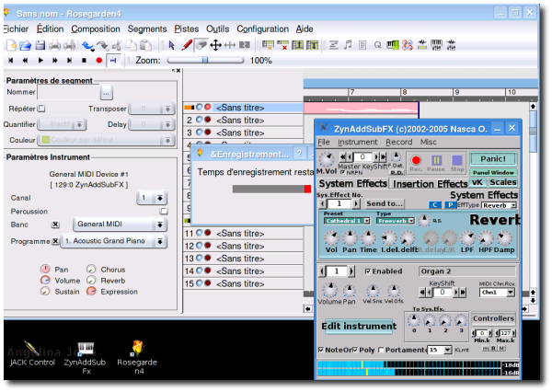Open the event list editor icon
The height and width of the screenshot is (392, 552).
(362, 45)
